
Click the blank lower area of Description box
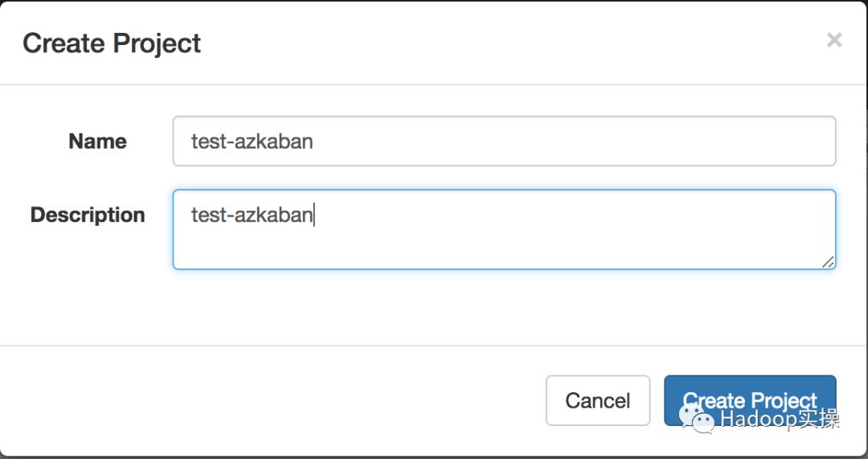click(498, 249)
